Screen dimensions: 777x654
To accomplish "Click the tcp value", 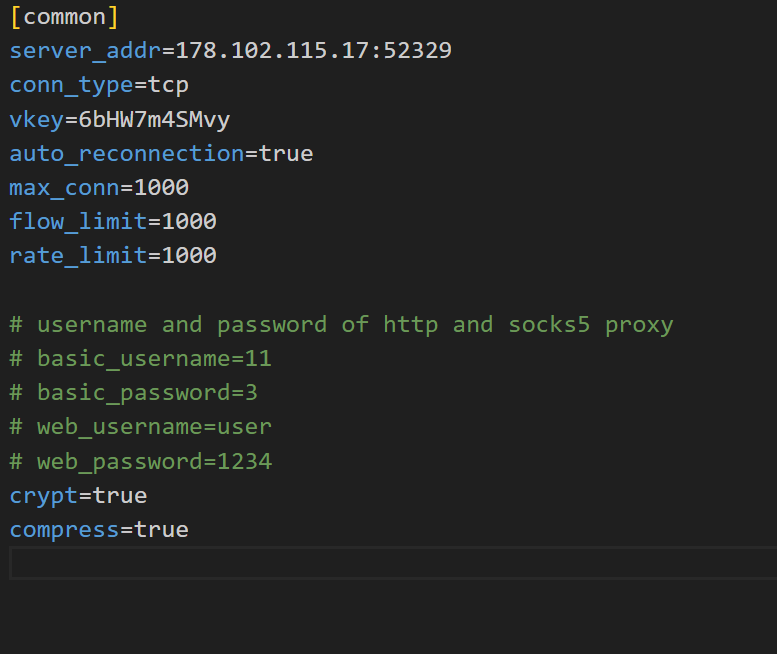I will [168, 85].
